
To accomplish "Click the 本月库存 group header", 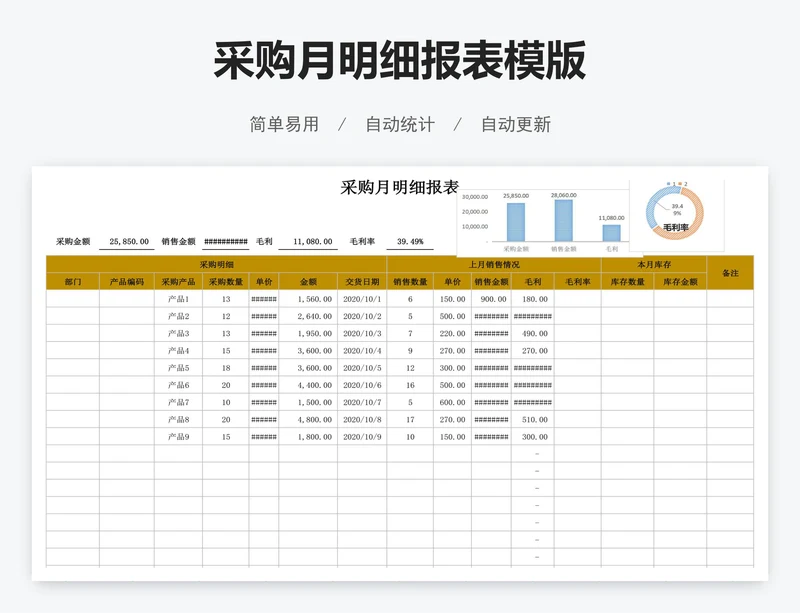I will click(x=654, y=264).
